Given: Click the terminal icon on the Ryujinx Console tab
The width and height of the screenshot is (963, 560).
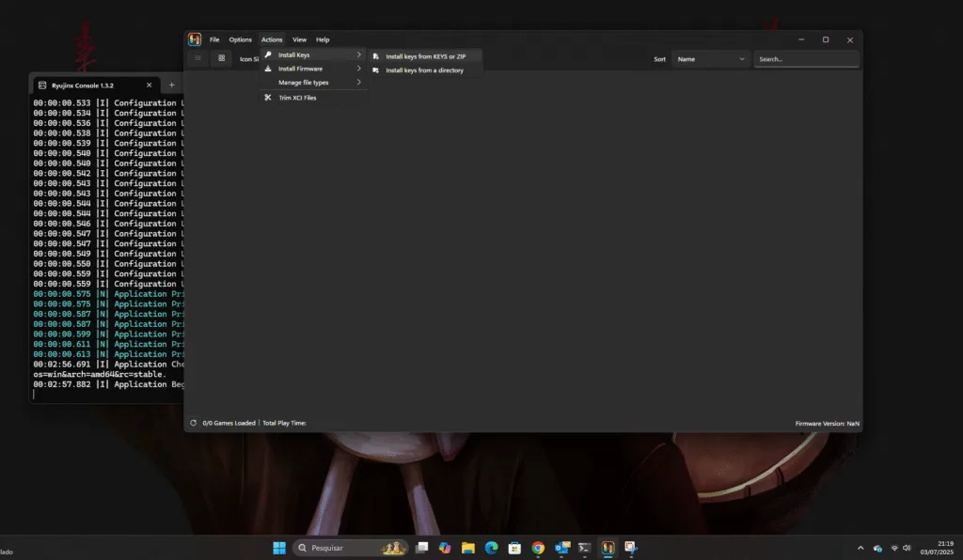Looking at the screenshot, I should click(x=42, y=86).
